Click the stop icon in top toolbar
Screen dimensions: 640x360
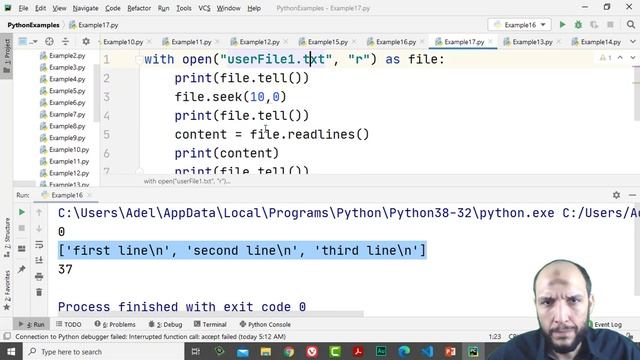(610, 25)
